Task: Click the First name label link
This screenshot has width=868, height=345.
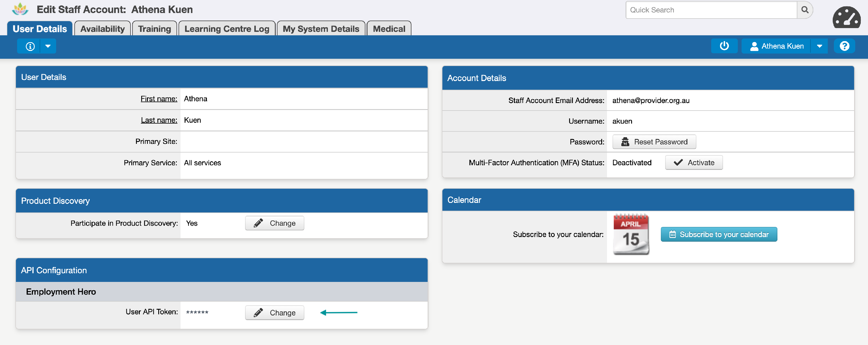Action: 159,99
